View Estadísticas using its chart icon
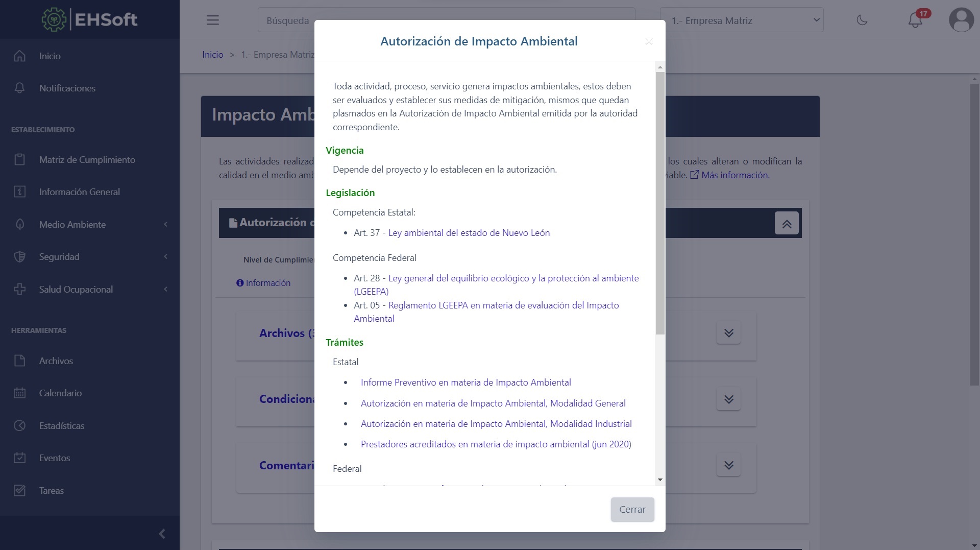The width and height of the screenshot is (980, 550). coord(19,425)
